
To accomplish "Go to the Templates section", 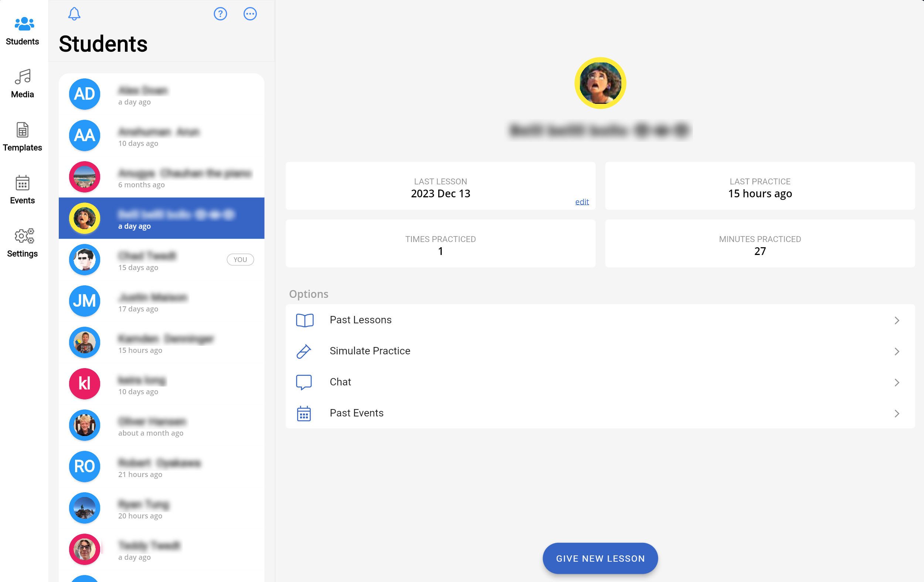I will [x=22, y=137].
